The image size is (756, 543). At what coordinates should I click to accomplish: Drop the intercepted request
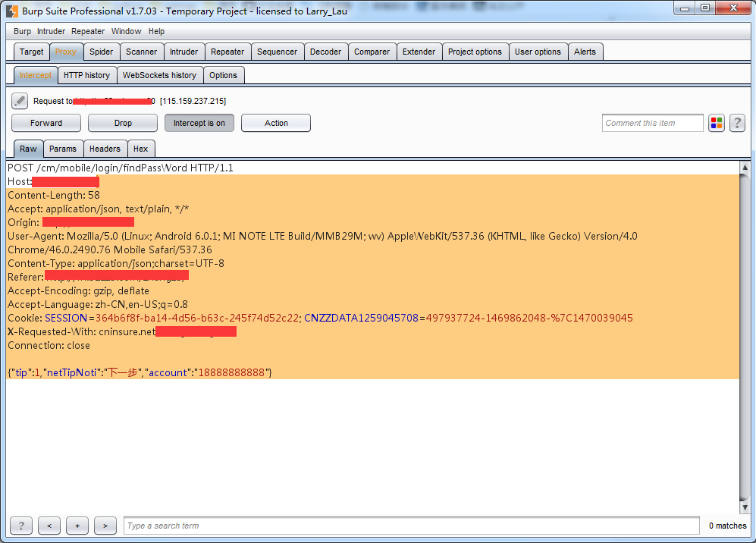[123, 123]
